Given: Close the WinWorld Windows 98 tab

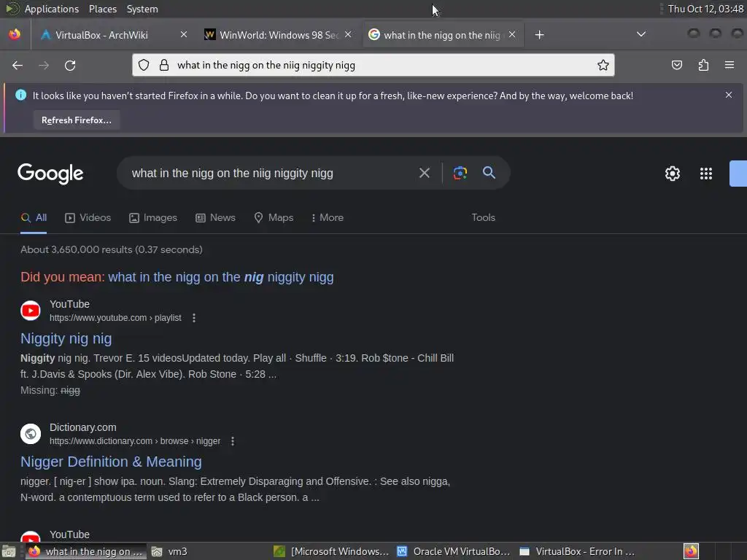Looking at the screenshot, I should coord(348,34).
